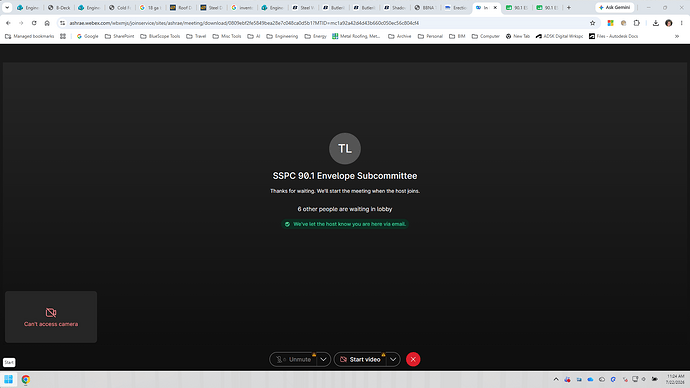Open ADSK Digital Wrkspc bookmark

[x=559, y=36]
